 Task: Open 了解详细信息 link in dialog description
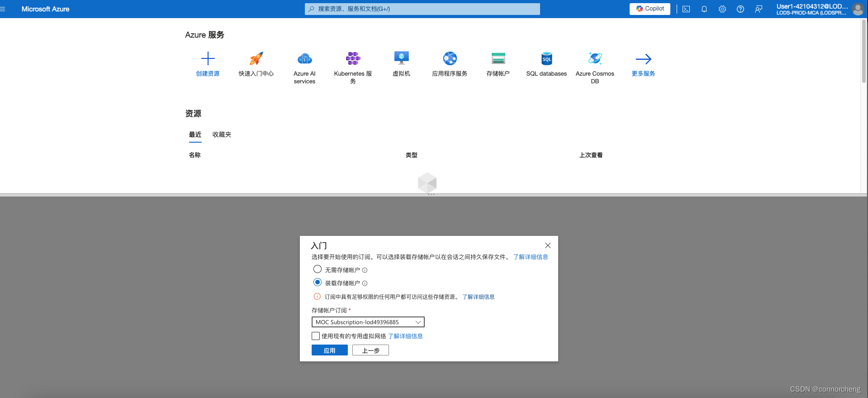click(x=530, y=257)
